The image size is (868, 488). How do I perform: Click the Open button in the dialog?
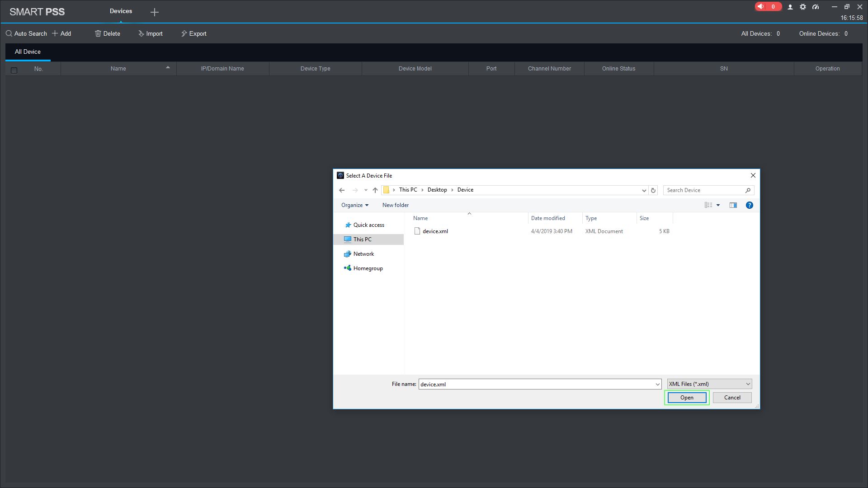[x=686, y=398]
